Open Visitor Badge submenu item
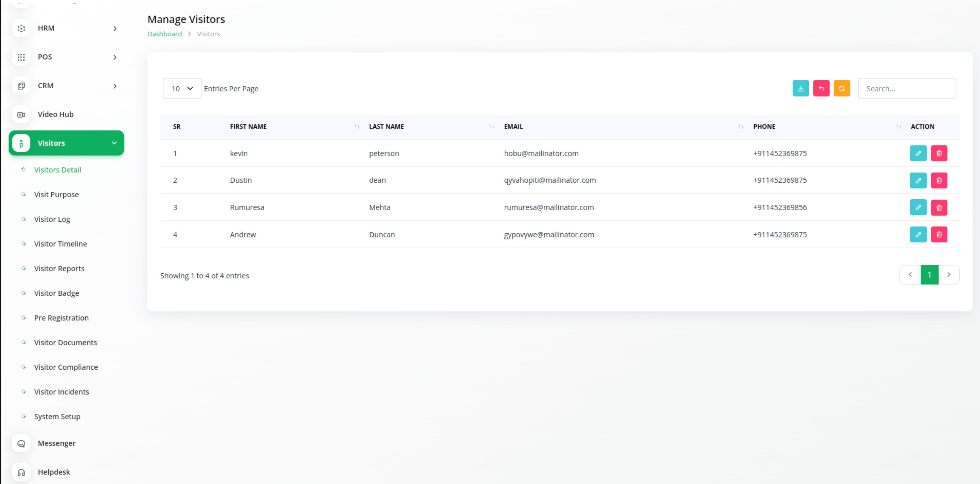This screenshot has height=484, width=980. [57, 294]
